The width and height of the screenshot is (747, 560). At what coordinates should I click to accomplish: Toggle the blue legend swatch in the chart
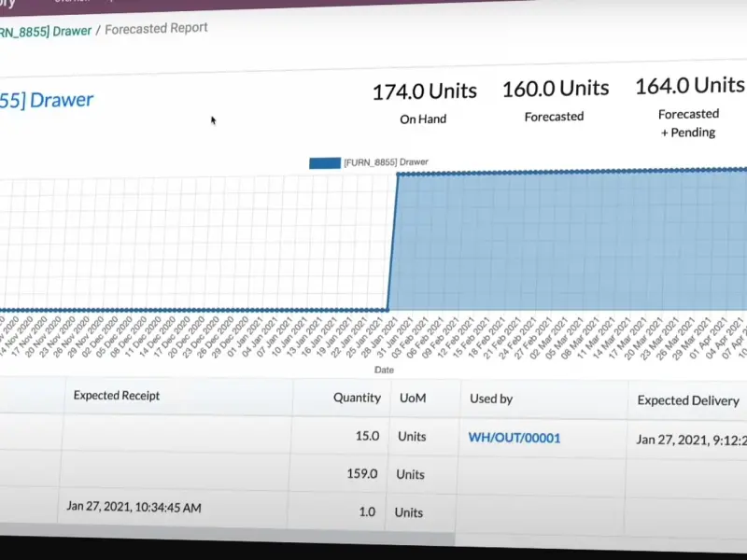pyautogui.click(x=324, y=162)
